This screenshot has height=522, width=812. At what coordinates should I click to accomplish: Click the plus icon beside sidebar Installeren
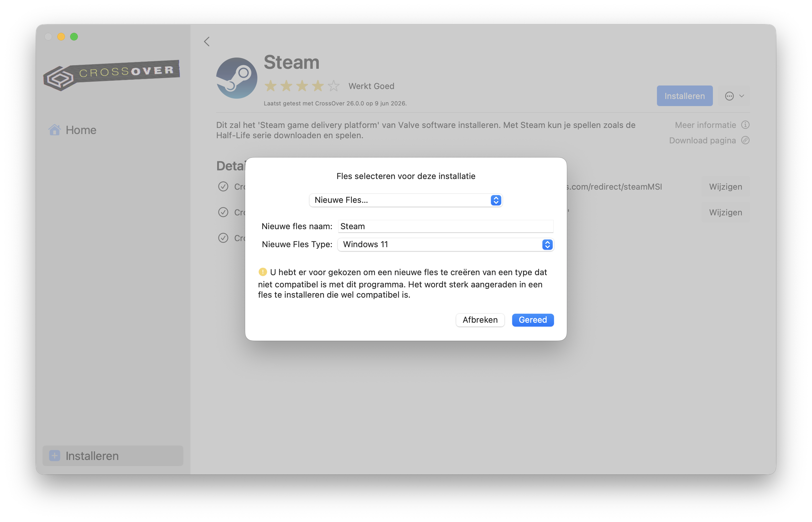(x=55, y=455)
